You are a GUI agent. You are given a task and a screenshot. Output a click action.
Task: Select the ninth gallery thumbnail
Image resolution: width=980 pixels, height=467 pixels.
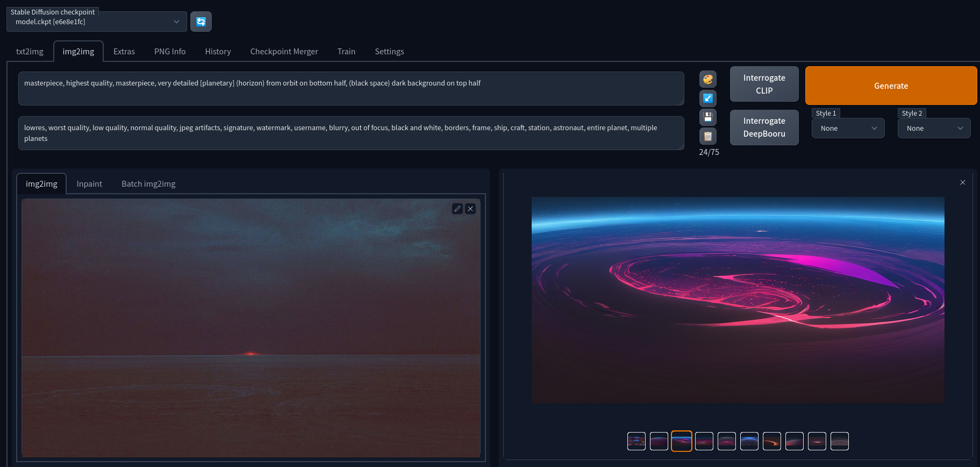pos(817,441)
